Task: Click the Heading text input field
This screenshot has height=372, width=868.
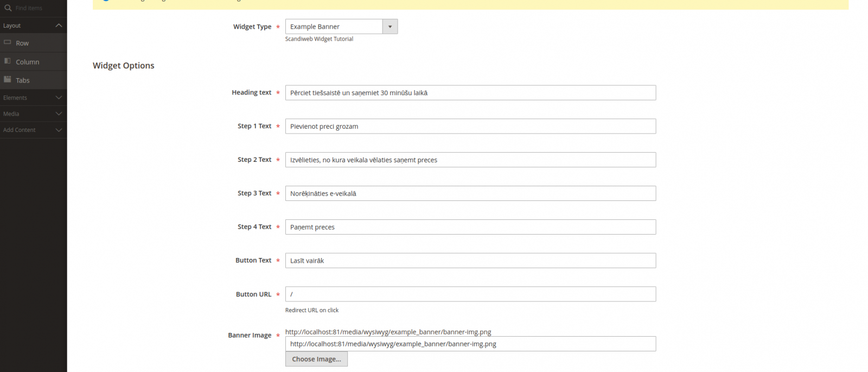Action: (470, 93)
